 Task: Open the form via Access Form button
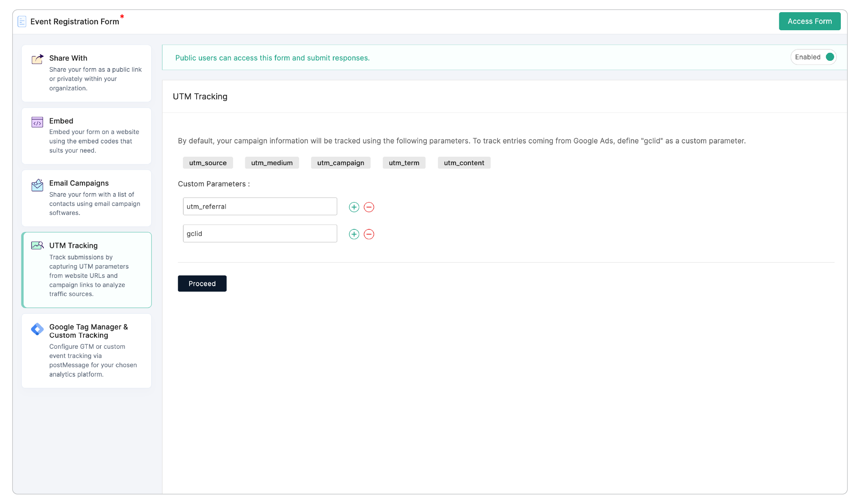click(x=809, y=21)
